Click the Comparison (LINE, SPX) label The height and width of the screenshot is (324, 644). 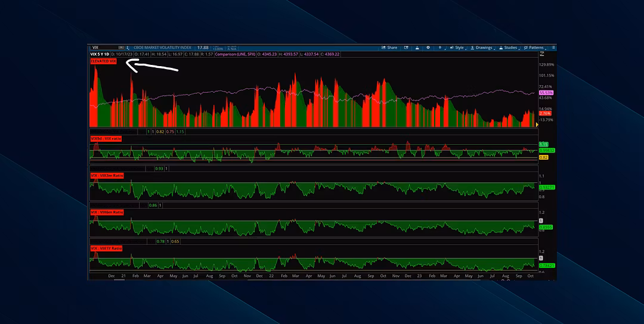(x=236, y=54)
